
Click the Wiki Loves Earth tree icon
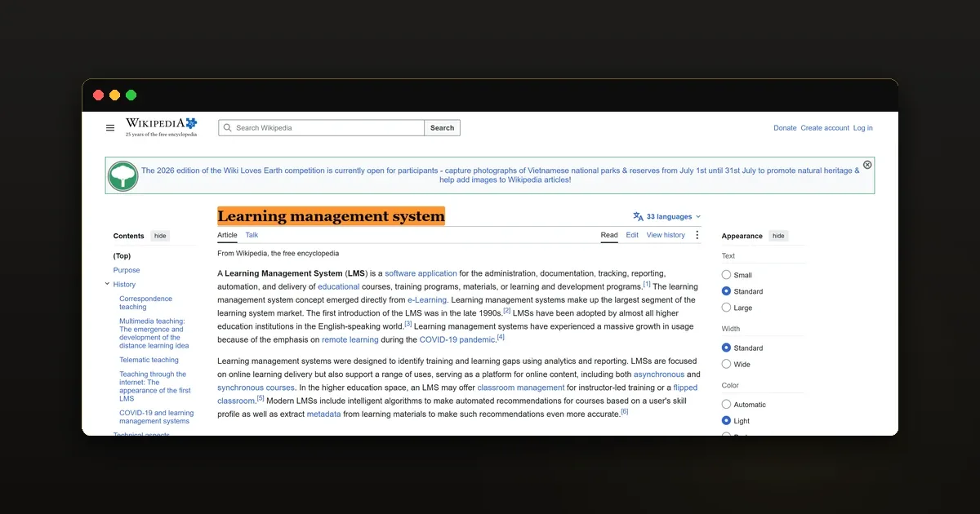(123, 175)
